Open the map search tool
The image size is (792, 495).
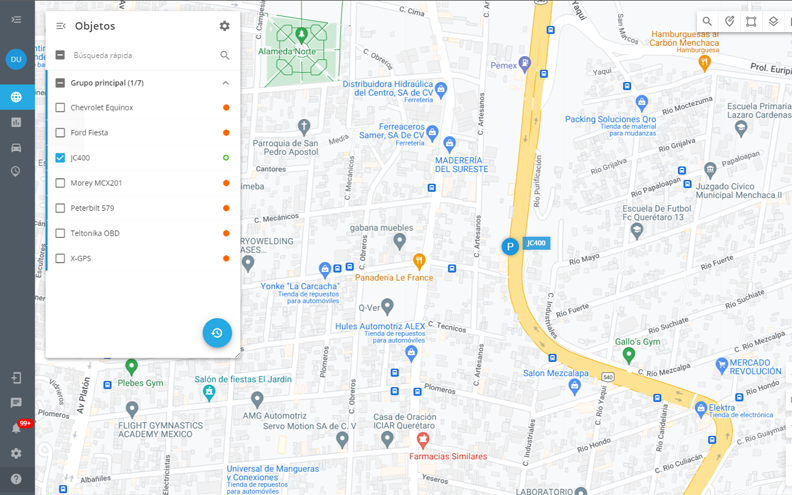707,21
